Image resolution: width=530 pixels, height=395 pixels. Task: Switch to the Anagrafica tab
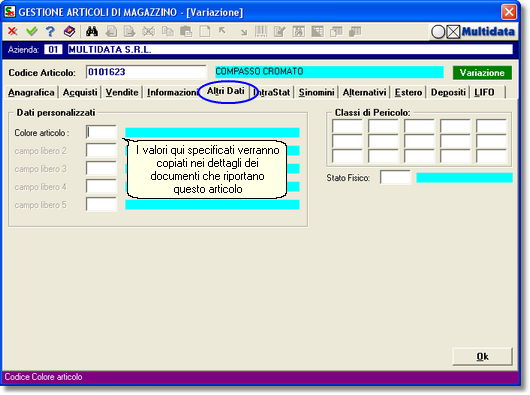click(x=31, y=92)
